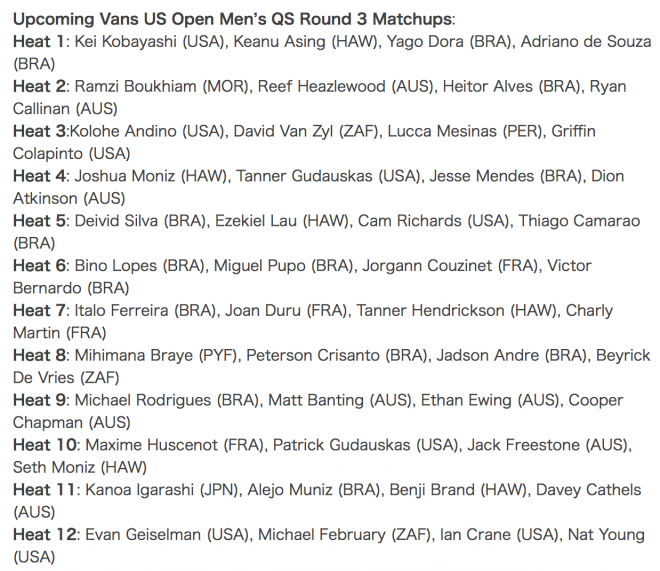Click the Heat 3 label
The width and height of the screenshot is (660, 571).
tap(39, 131)
